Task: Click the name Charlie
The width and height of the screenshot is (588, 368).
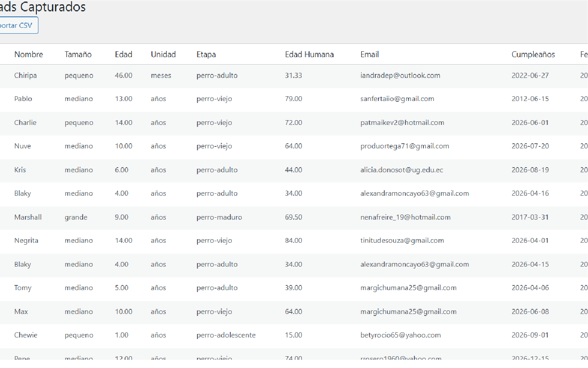Action: (x=25, y=123)
